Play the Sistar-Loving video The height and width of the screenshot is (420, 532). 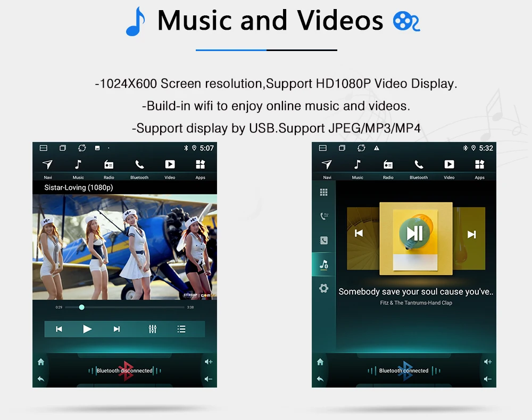[87, 329]
